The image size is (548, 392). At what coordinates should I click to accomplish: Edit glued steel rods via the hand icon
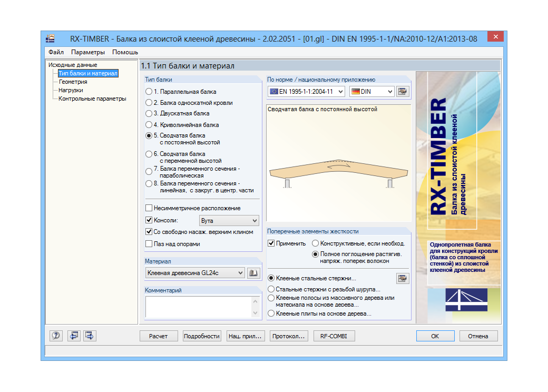[402, 278]
